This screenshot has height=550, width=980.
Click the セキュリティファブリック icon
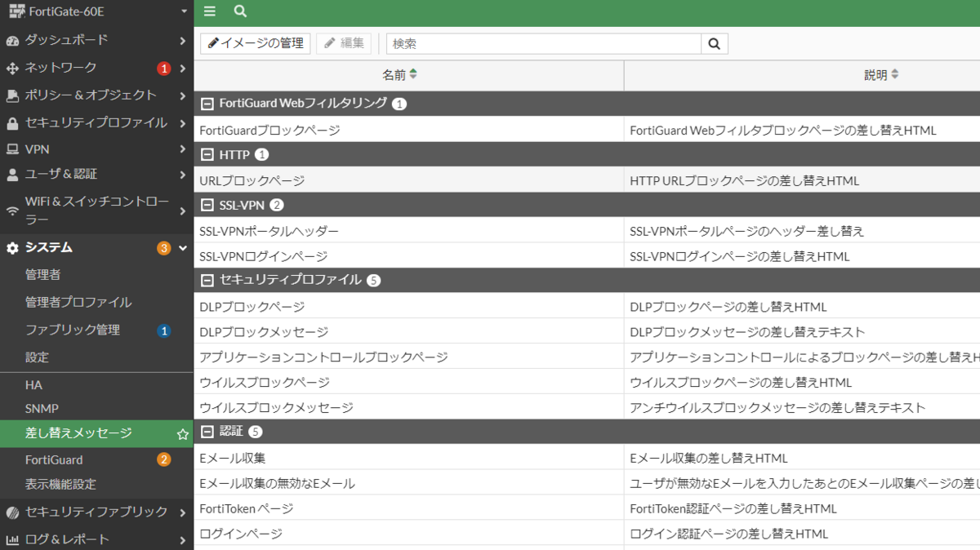point(12,512)
